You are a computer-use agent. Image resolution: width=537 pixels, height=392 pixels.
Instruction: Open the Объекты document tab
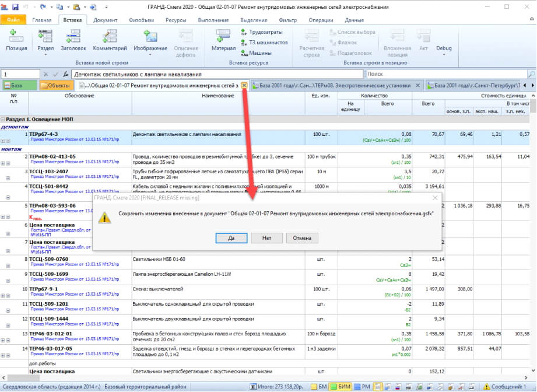click(x=56, y=85)
